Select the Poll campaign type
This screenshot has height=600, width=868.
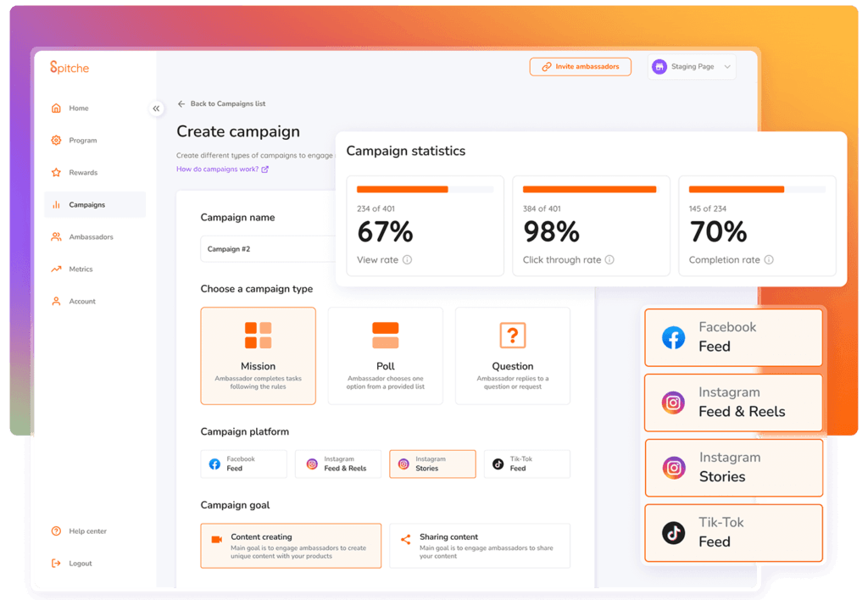click(x=386, y=356)
